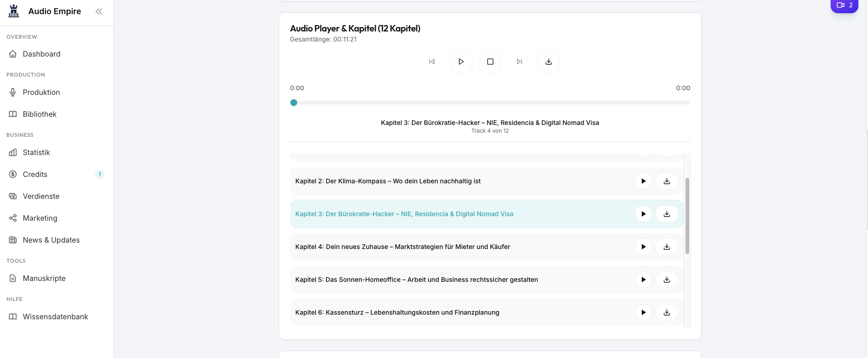
Task: Collapse the sidebar with the double chevron
Action: pos(99,11)
